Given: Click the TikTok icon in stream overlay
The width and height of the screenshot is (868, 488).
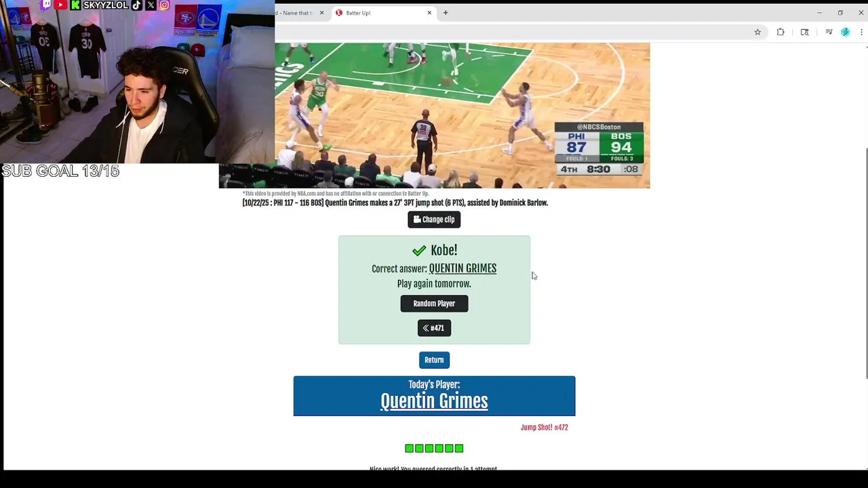Looking at the screenshot, I should [136, 5].
